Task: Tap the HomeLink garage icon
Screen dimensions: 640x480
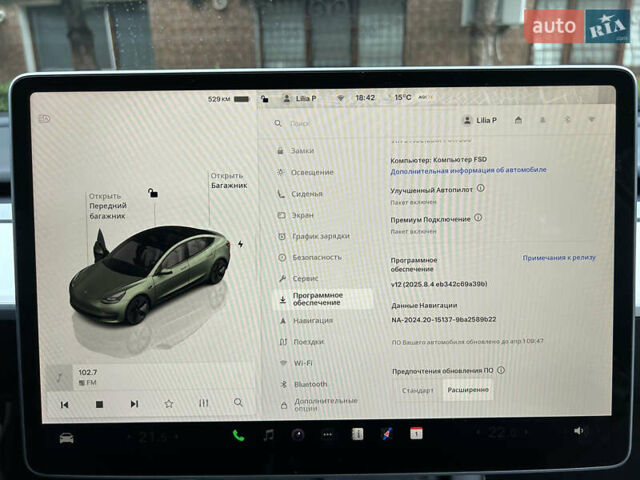Action: (x=518, y=120)
